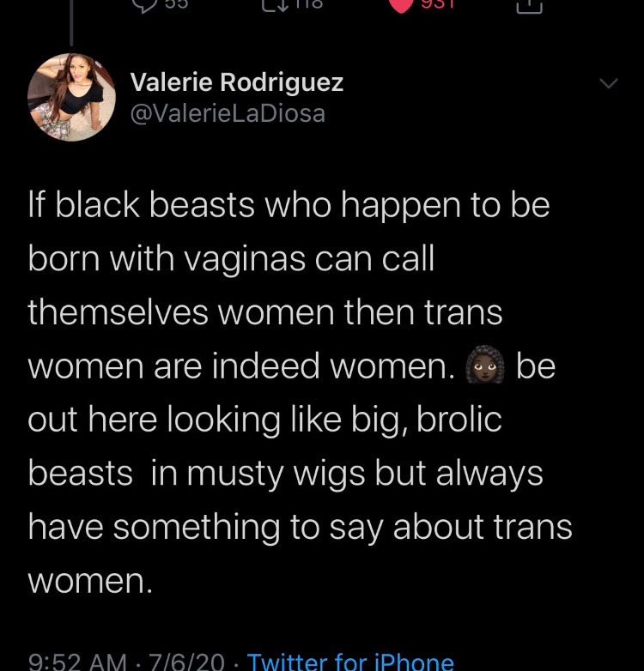Open the share tweet icon
644x671 pixels.
click(x=529, y=5)
